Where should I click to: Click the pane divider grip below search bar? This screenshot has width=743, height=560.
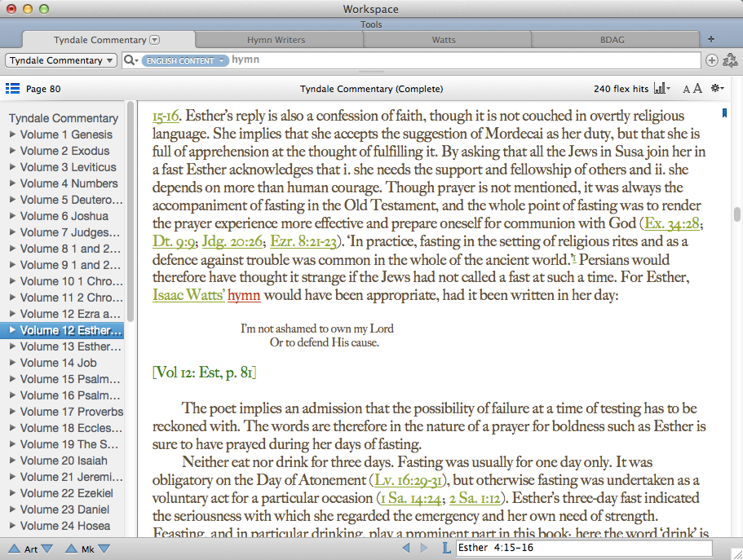[x=371, y=73]
